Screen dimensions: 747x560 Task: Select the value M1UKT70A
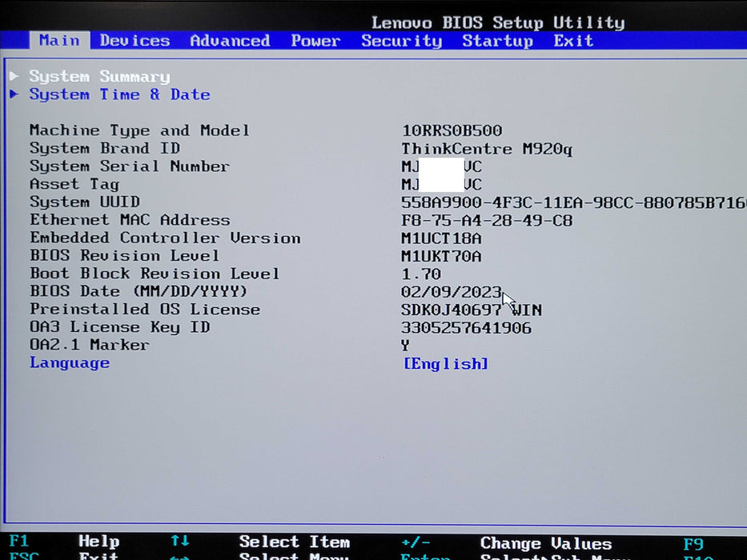click(441, 256)
